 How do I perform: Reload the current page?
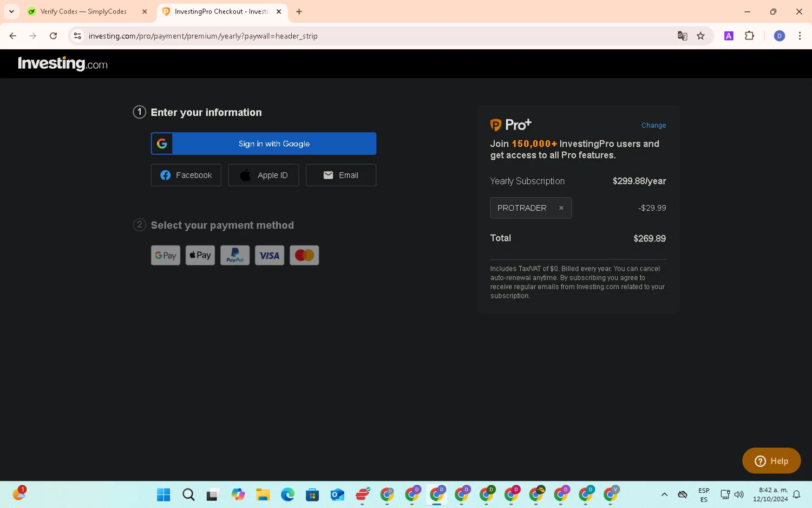click(x=53, y=36)
